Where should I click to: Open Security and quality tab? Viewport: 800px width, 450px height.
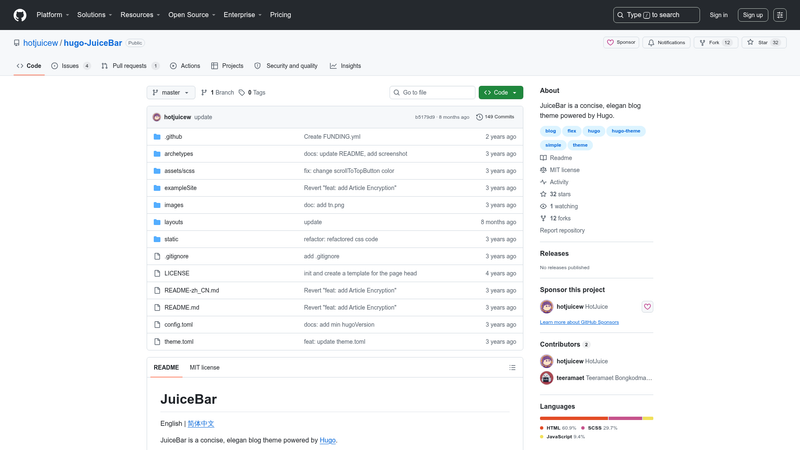(286, 66)
